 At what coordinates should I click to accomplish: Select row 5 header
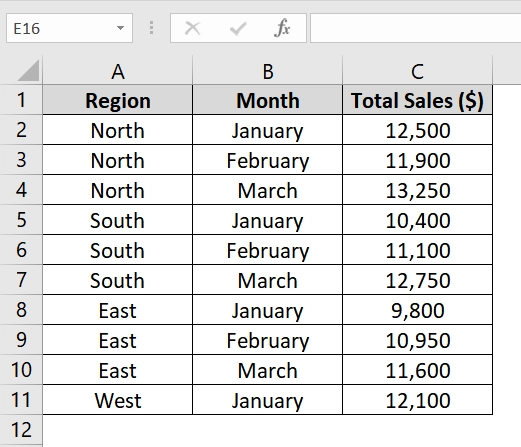tap(21, 220)
